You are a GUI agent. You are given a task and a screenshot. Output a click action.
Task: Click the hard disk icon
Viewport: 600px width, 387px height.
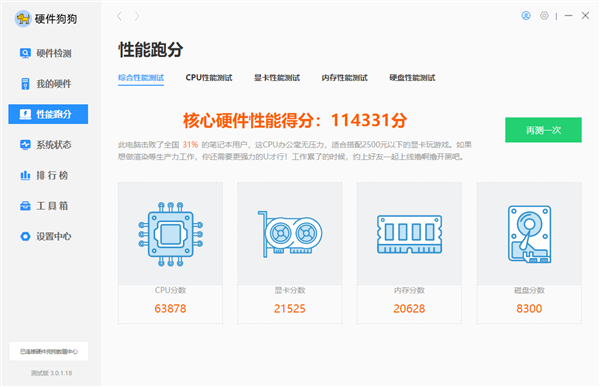pyautogui.click(x=530, y=234)
